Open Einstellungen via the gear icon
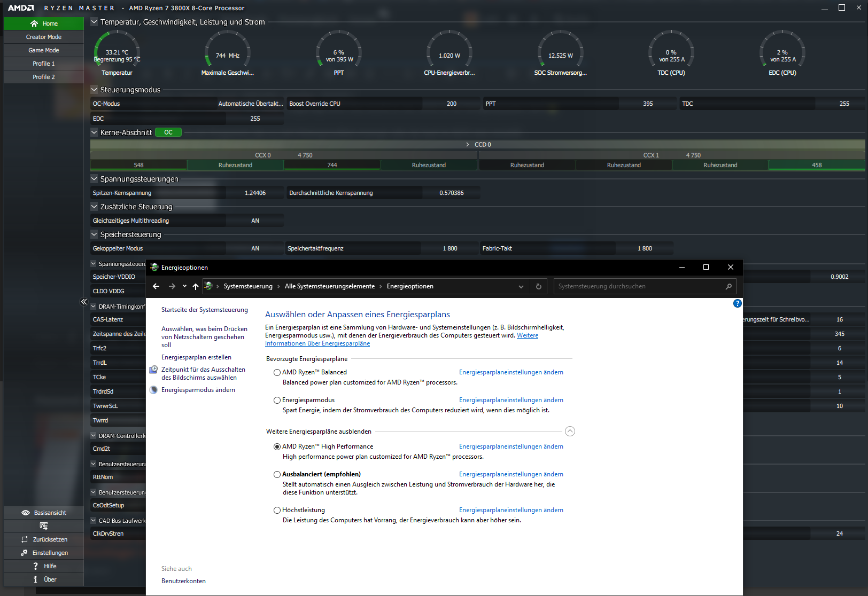The width and height of the screenshot is (868, 596). [x=24, y=553]
